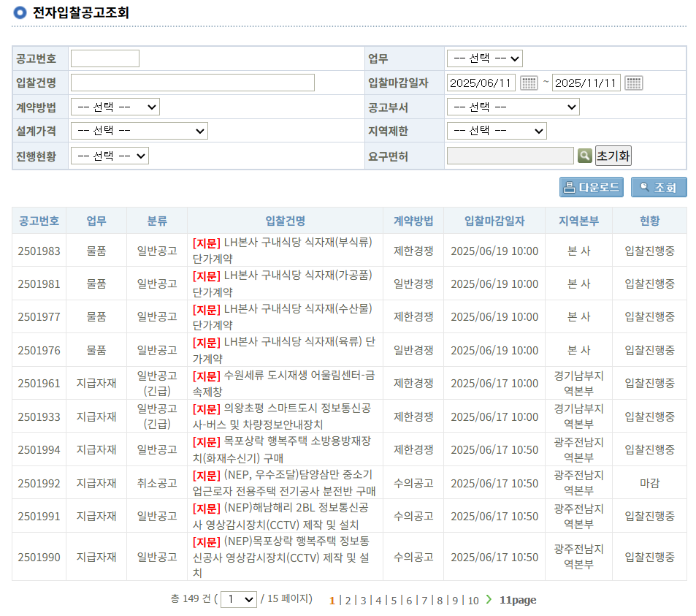Open the 공고부서 selection dropdown
The height and width of the screenshot is (616, 696).
513,107
